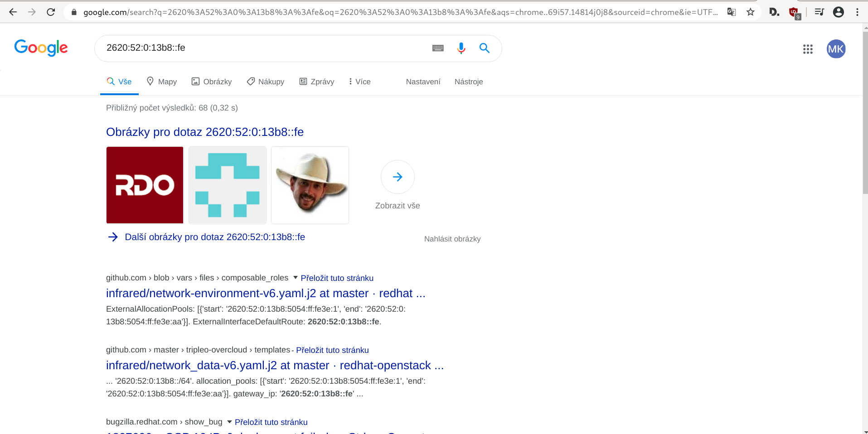868x434 pixels.
Task: View site lock security info
Action: tap(74, 12)
